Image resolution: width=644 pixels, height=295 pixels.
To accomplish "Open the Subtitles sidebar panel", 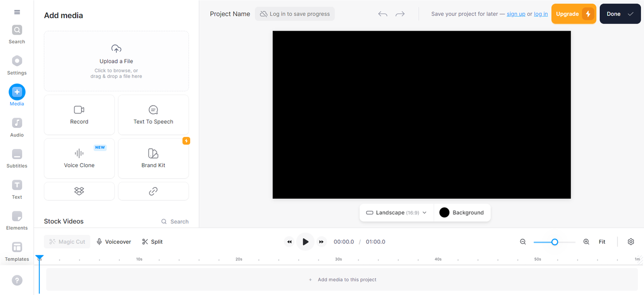I will click(x=17, y=159).
